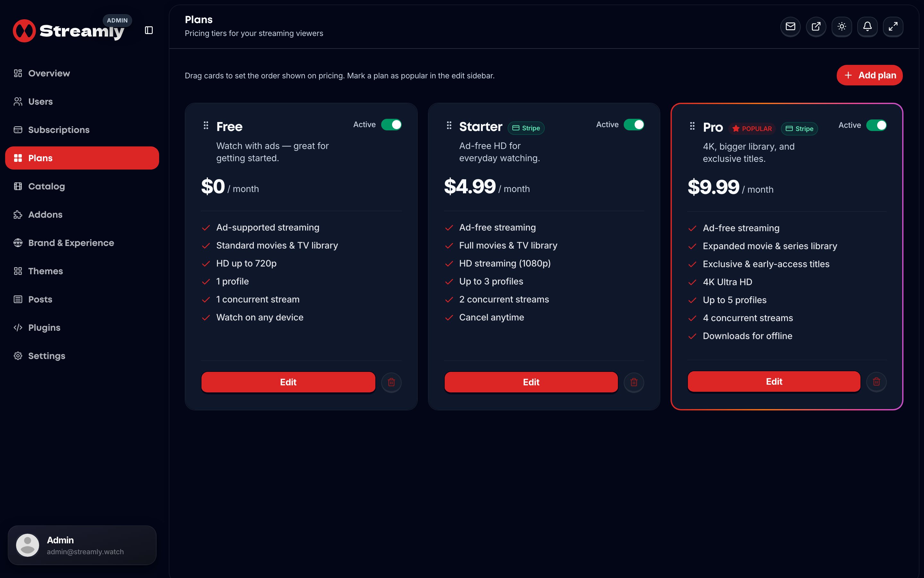Screen dimensions: 924x578
Task: Click the Streamly logo icon
Action: tap(24, 31)
